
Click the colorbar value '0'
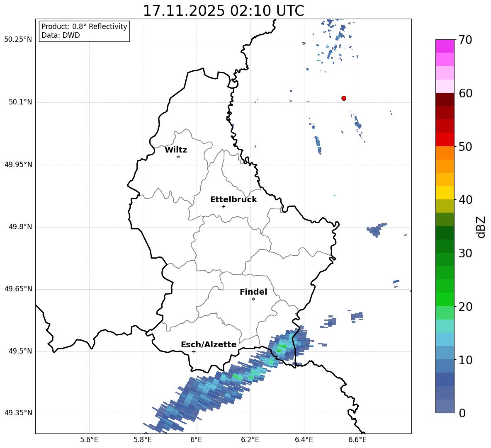[462, 413]
